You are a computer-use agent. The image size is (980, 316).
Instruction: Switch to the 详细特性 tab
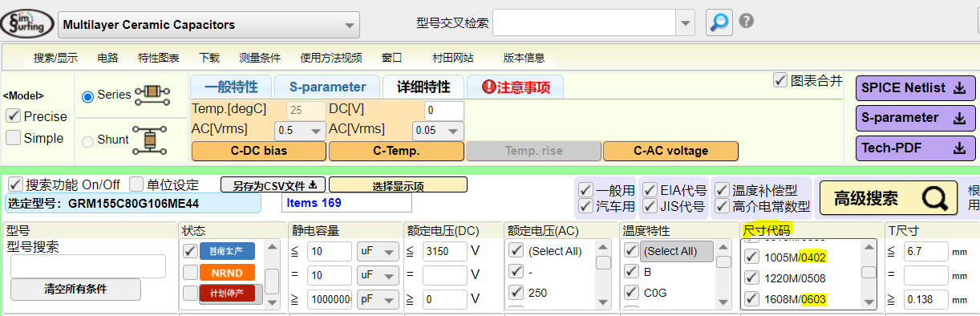[423, 87]
